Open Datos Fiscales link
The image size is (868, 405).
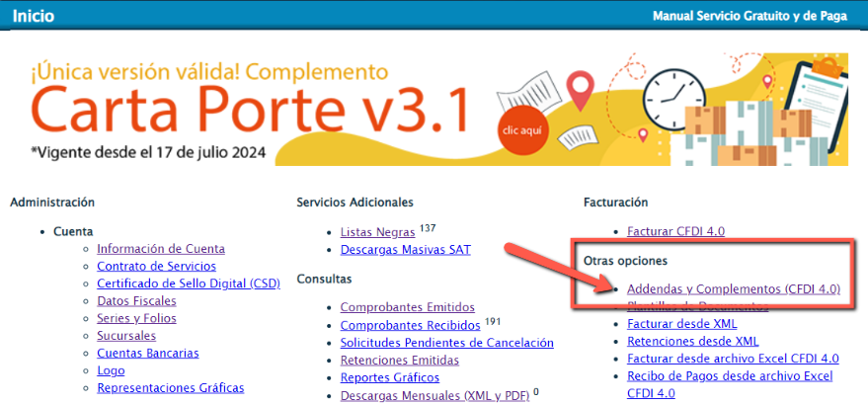tap(136, 301)
